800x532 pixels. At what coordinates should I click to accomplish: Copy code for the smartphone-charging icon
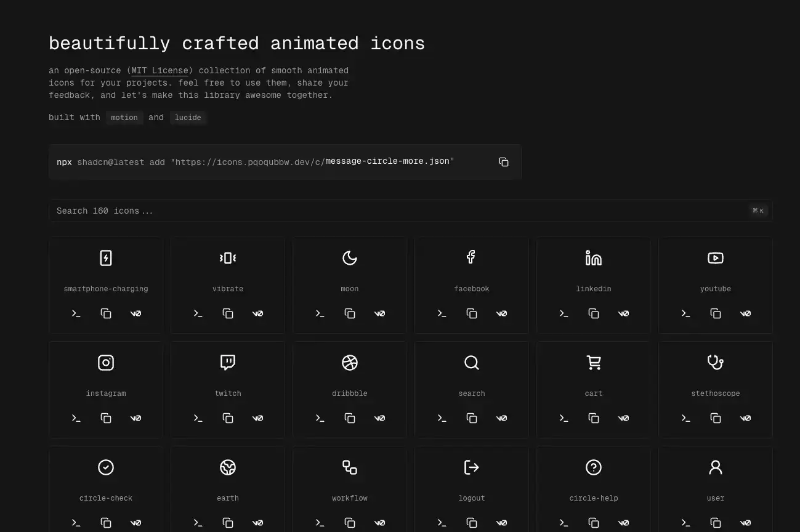(106, 313)
